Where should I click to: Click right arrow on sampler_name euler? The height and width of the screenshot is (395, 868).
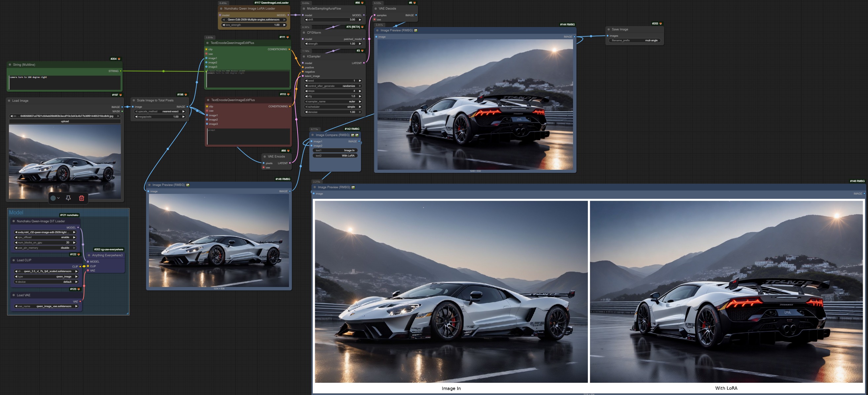pyautogui.click(x=360, y=101)
